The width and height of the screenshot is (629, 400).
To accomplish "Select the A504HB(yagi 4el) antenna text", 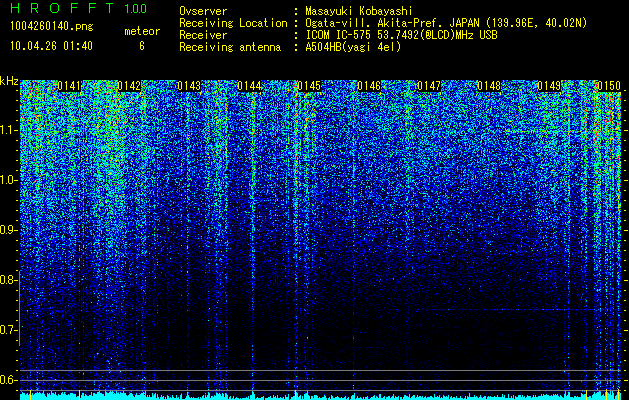I will 353,47.
